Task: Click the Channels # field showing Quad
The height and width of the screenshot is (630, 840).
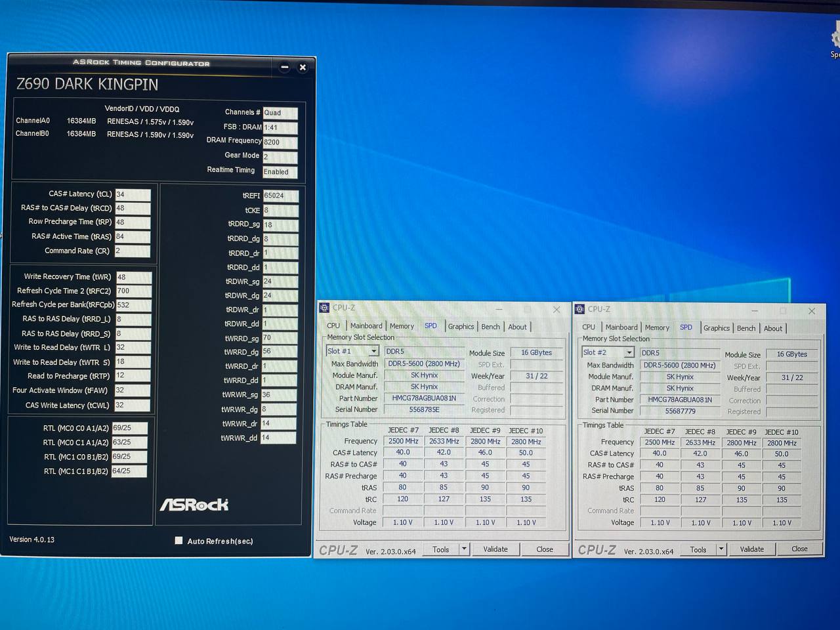Action: coord(280,113)
